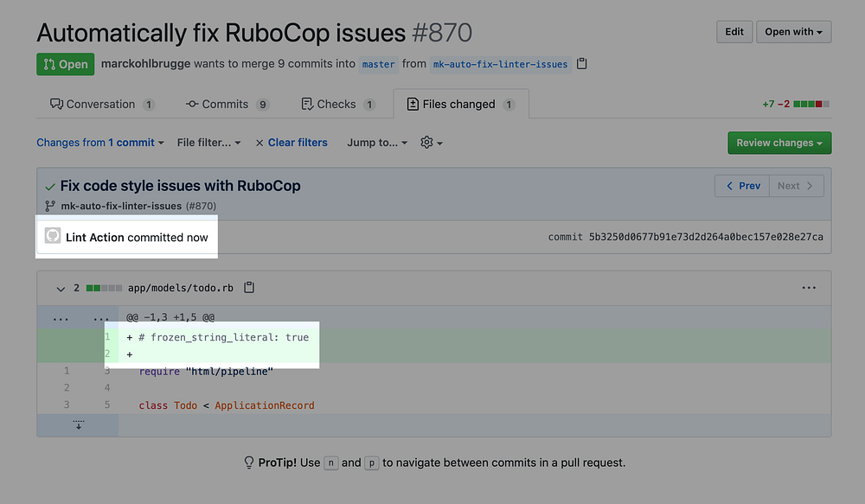
Task: Open the Changes from 1 commit dropdown
Action: coord(100,143)
